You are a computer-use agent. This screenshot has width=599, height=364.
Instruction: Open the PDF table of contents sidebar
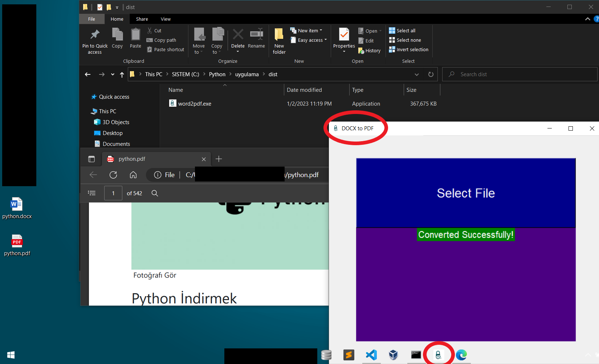(x=92, y=193)
